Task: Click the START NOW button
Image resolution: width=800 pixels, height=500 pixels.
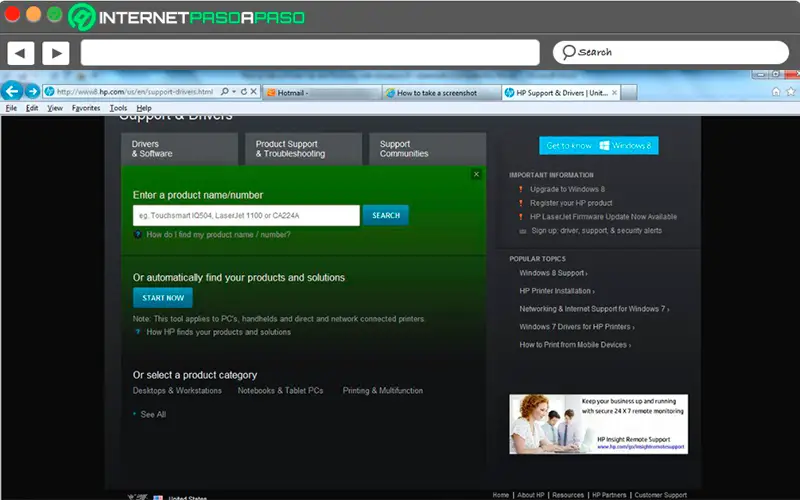Action: pyautogui.click(x=163, y=298)
